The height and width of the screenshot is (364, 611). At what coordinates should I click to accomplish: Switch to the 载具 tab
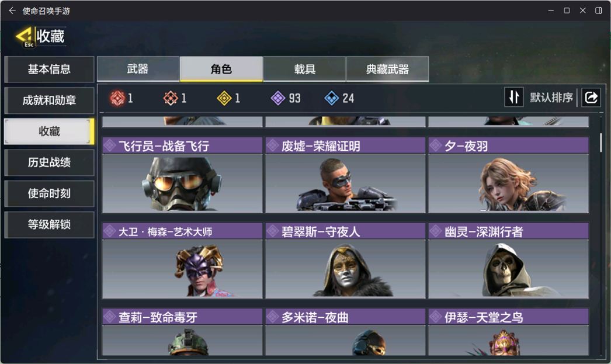click(x=304, y=69)
